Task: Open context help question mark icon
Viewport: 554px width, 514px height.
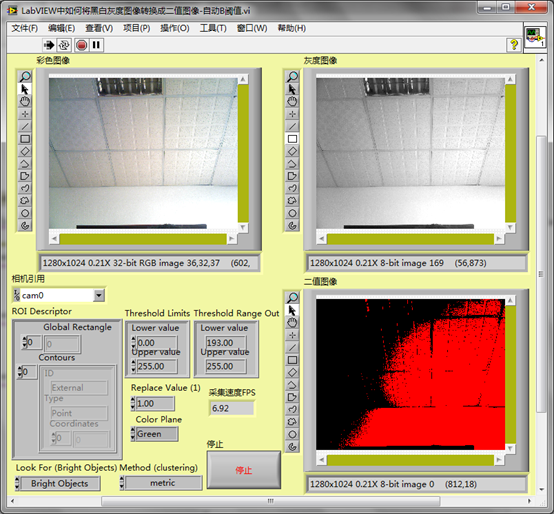Action: (514, 45)
